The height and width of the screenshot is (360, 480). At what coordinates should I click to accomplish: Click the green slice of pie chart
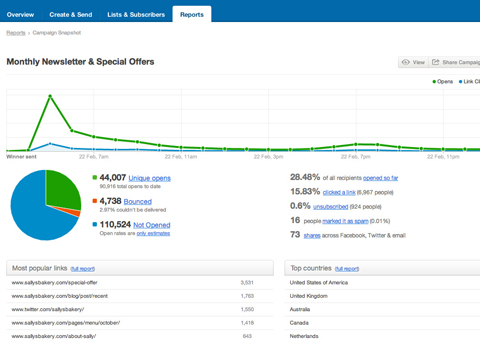(x=62, y=190)
